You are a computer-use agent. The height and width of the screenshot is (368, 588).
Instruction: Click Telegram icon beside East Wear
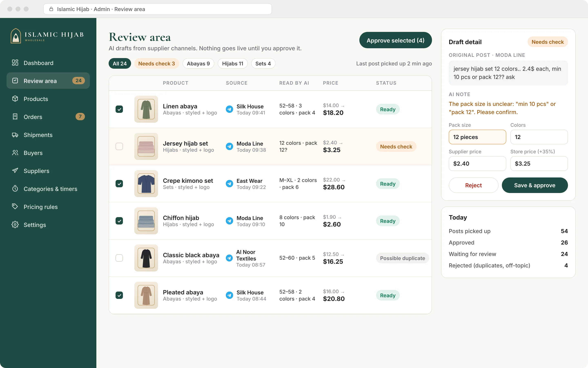[229, 184]
